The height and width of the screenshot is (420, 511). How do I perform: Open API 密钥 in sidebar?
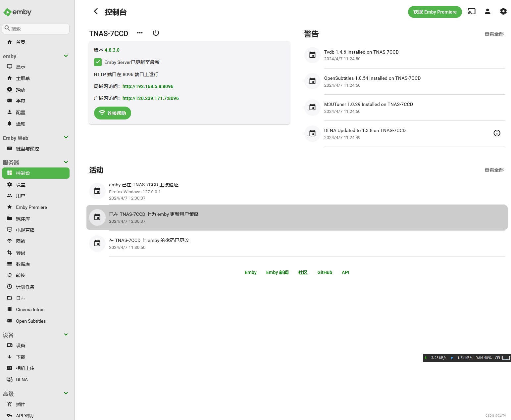[x=36, y=416]
